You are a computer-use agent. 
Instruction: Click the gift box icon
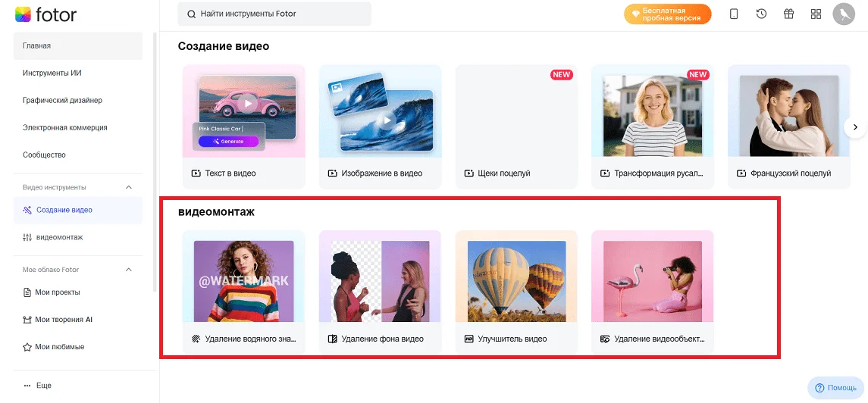[788, 14]
